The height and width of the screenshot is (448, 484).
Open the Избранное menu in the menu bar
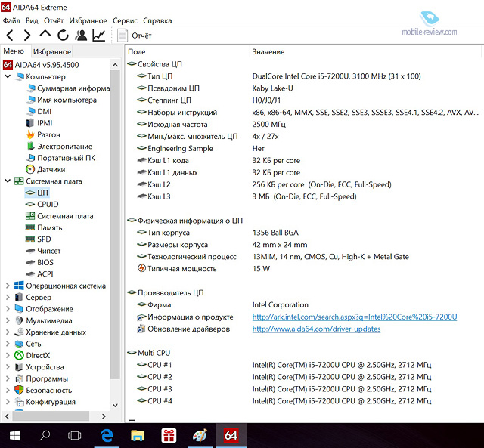pyautogui.click(x=88, y=20)
